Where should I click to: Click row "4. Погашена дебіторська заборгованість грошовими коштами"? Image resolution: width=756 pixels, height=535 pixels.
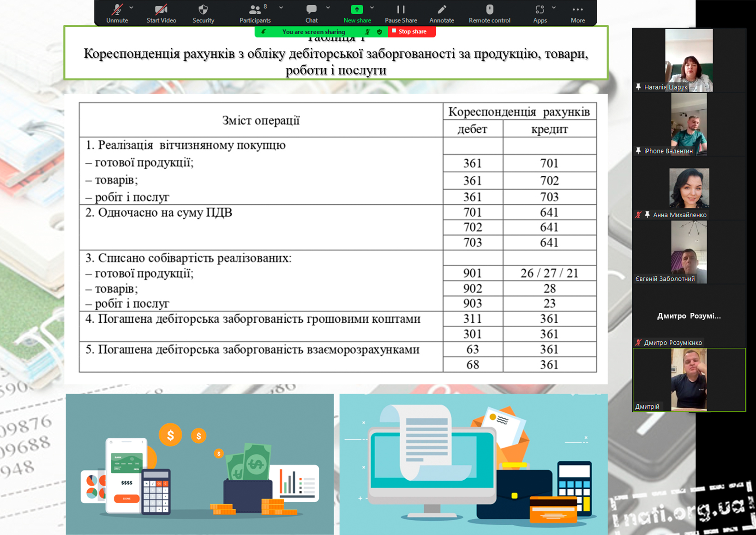261,326
